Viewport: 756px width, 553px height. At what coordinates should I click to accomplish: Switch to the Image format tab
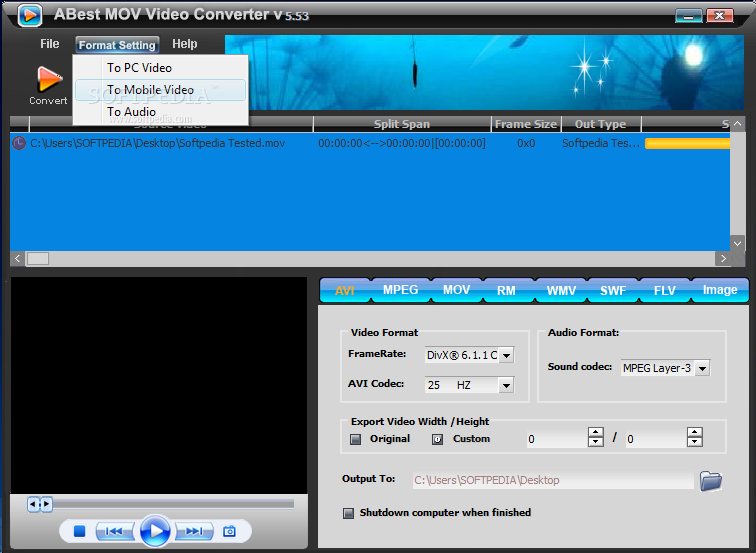click(x=720, y=290)
